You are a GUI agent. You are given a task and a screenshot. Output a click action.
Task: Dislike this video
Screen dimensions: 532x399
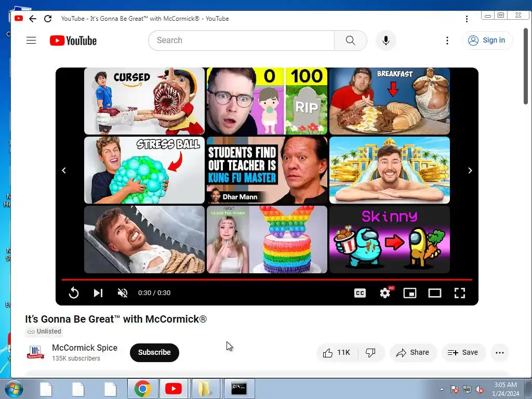coord(371,353)
